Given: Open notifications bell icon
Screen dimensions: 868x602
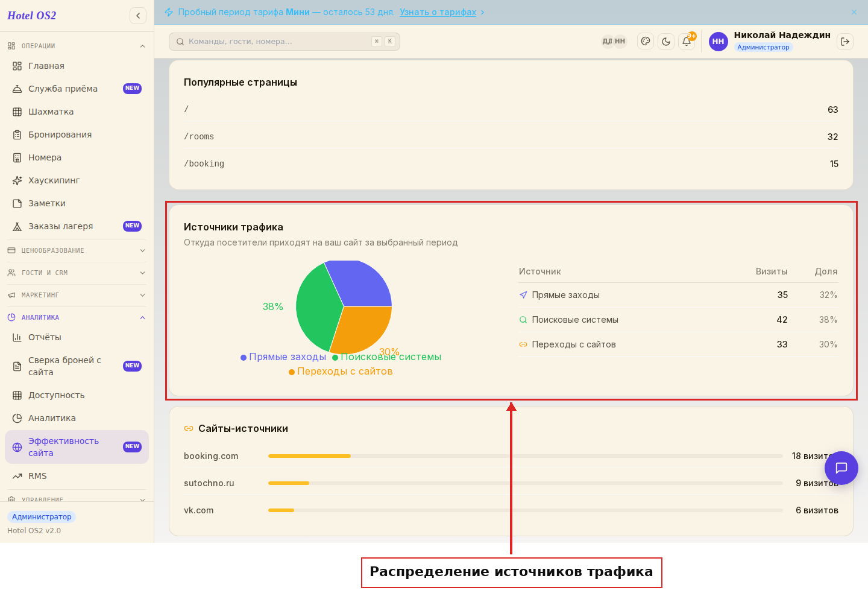Looking at the screenshot, I should 687,41.
